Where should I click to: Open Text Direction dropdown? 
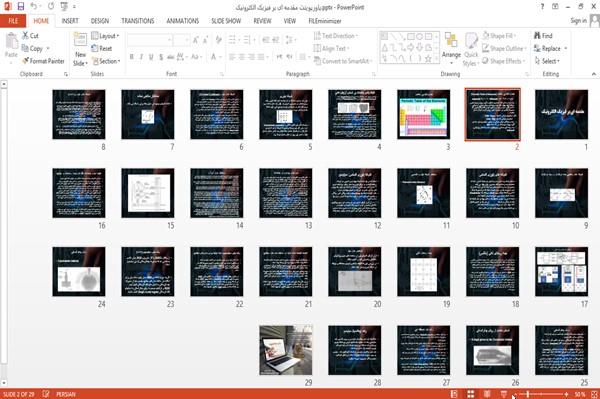click(335, 36)
